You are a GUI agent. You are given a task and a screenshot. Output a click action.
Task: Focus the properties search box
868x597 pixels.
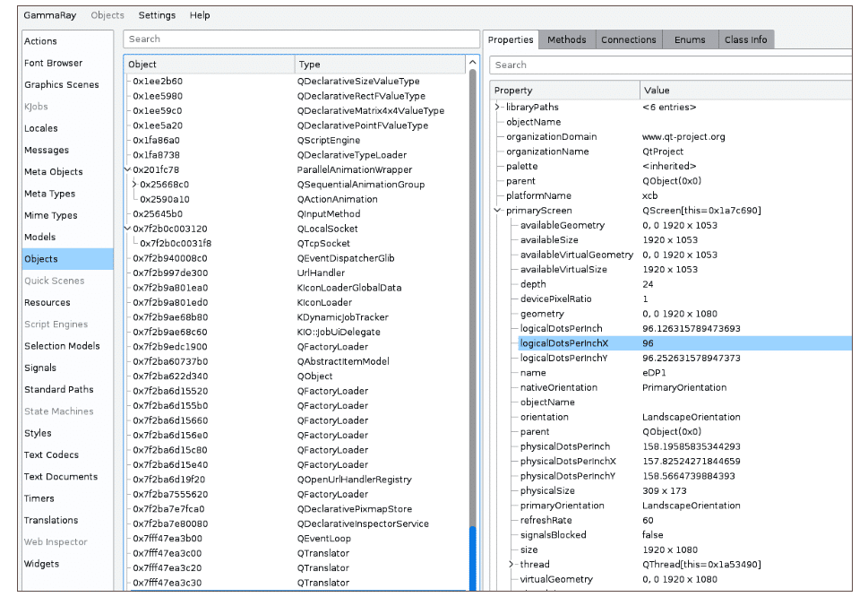(670, 65)
